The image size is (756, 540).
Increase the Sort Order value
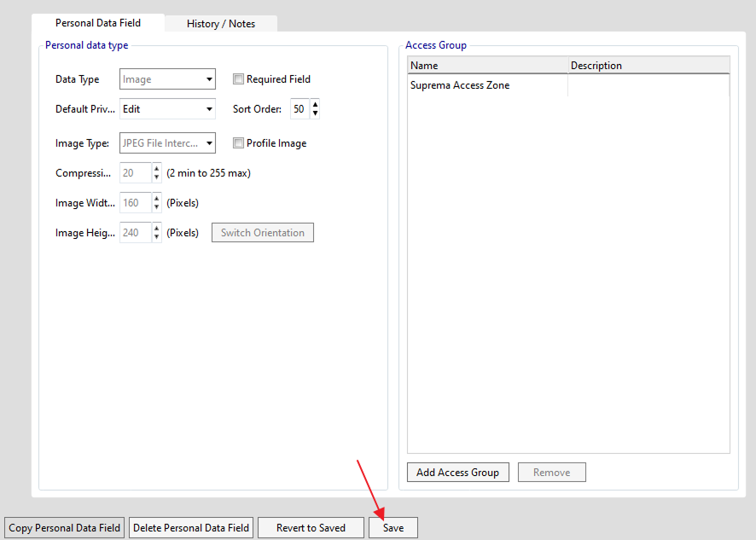315,105
